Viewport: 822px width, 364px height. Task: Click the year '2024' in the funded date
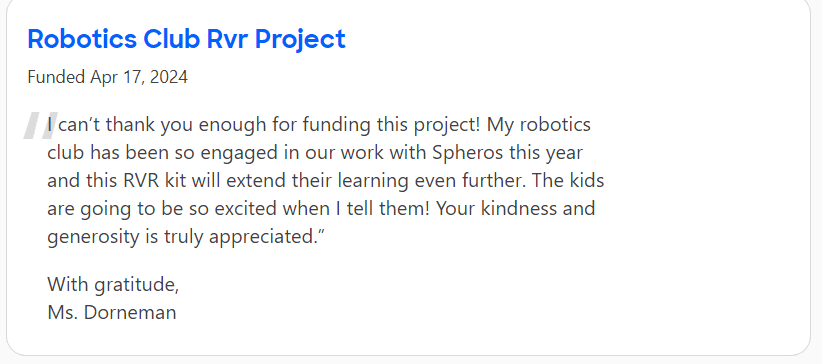tap(168, 77)
